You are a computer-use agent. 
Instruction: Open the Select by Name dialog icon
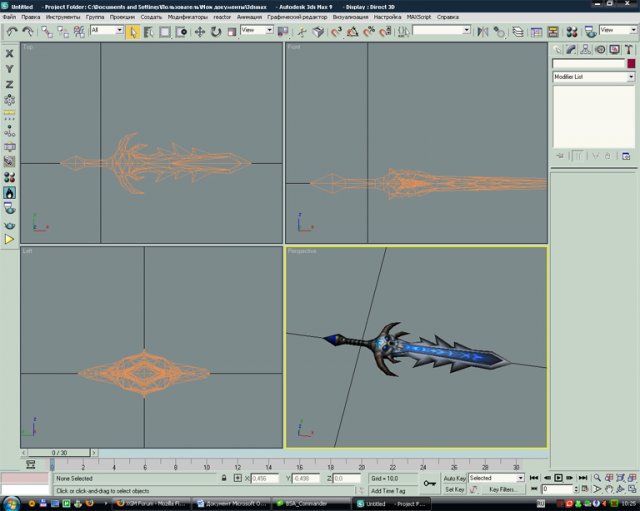[x=149, y=32]
